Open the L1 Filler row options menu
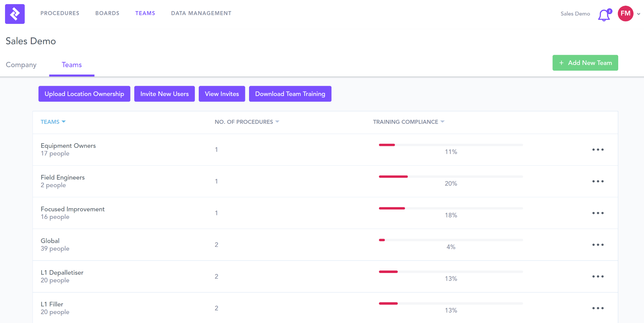644x323 pixels. [x=598, y=308]
